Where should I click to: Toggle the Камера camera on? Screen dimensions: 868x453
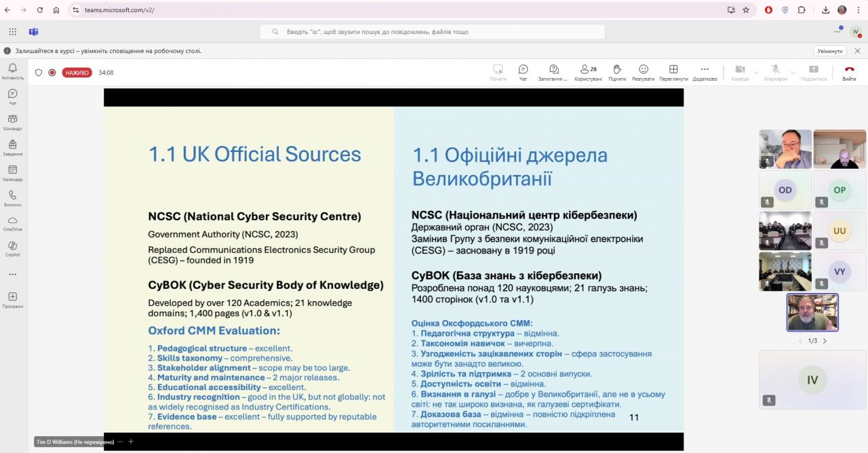pyautogui.click(x=739, y=72)
